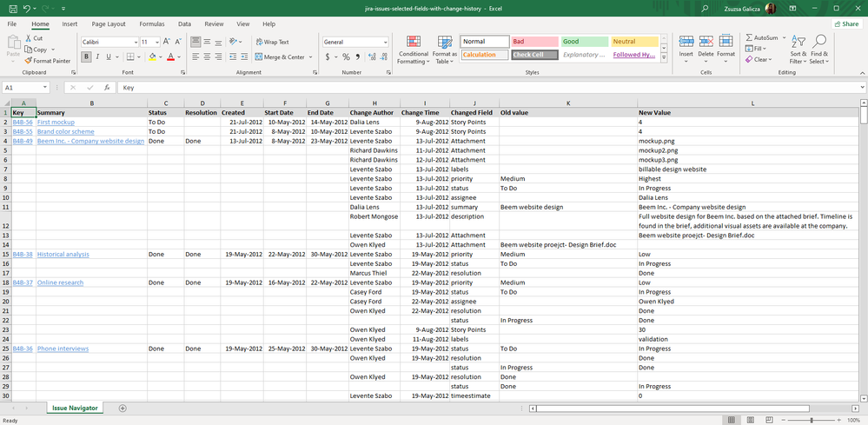Click the Share button
The width and height of the screenshot is (868, 425).
point(846,23)
